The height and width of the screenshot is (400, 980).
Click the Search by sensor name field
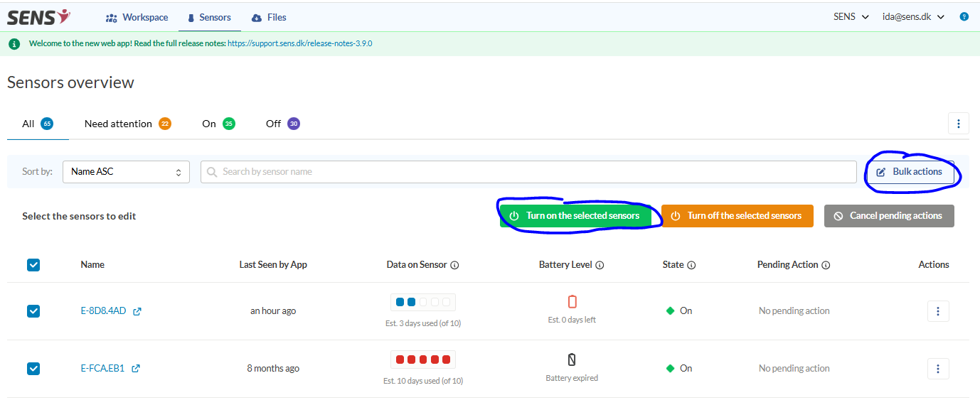pyautogui.click(x=528, y=172)
